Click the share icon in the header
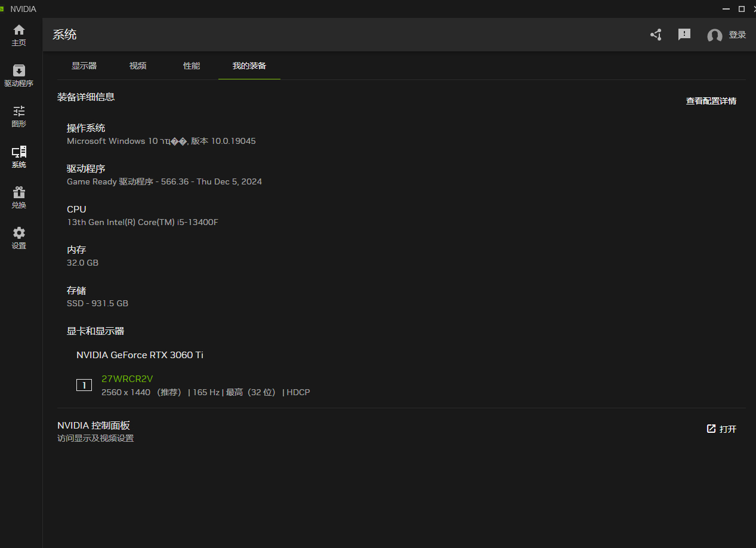756x548 pixels. (x=655, y=35)
